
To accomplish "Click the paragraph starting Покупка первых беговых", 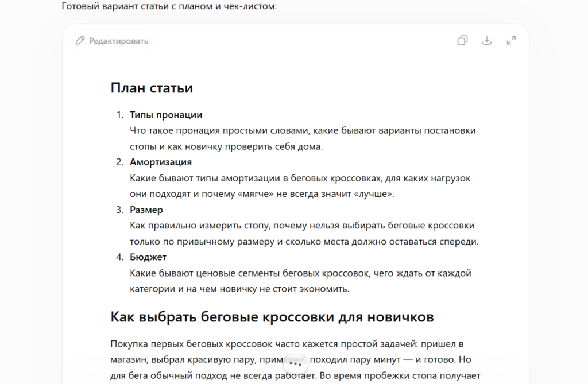I will coord(296,360).
